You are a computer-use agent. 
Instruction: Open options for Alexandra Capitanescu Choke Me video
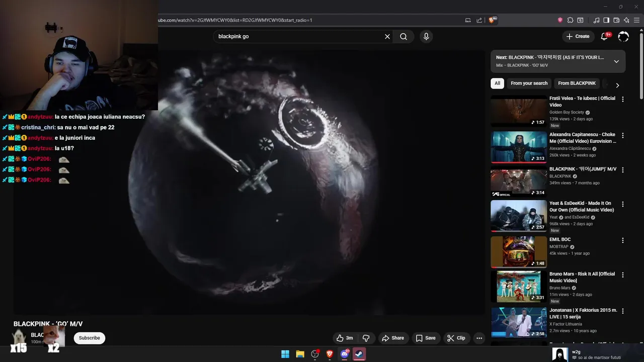click(x=623, y=135)
